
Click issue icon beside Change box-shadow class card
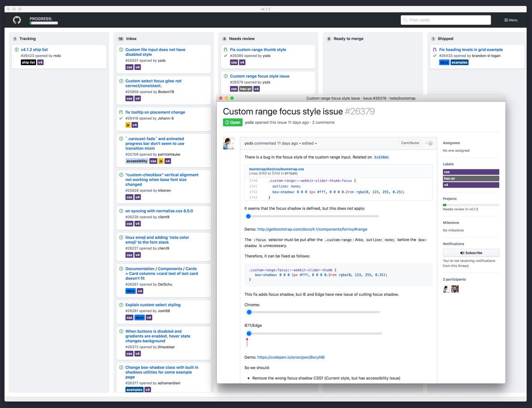tap(121, 368)
